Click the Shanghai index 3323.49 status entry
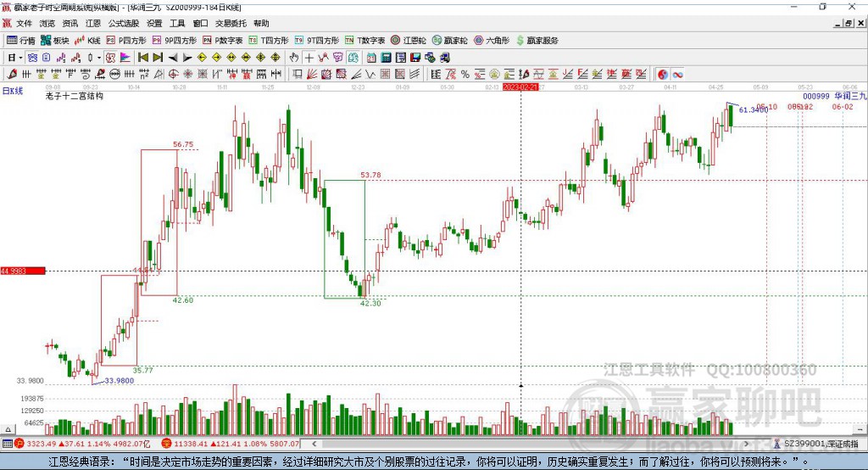Screen dimensions: 868x470 pyautogui.click(x=82, y=444)
